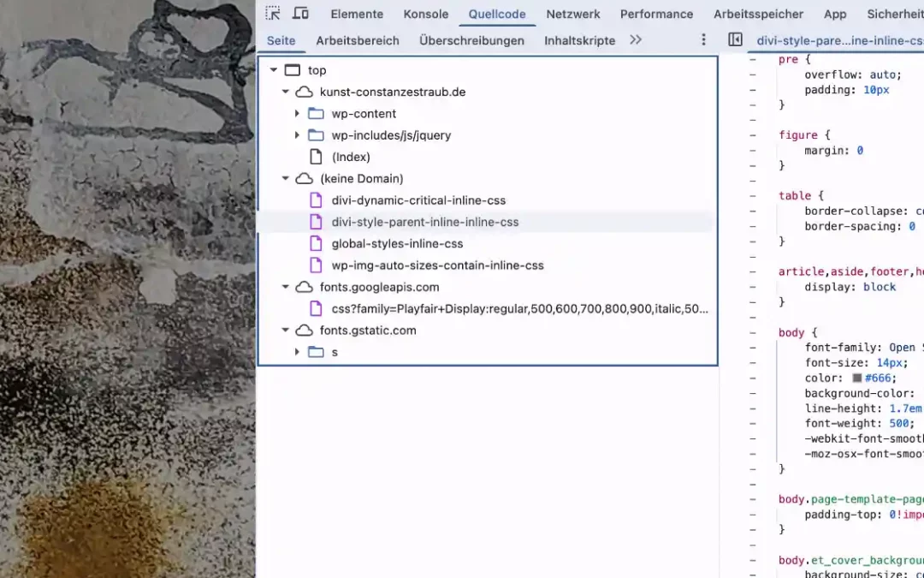Screen dimensions: 924x578
Task: Switch to the Performance tab
Action: (656, 15)
